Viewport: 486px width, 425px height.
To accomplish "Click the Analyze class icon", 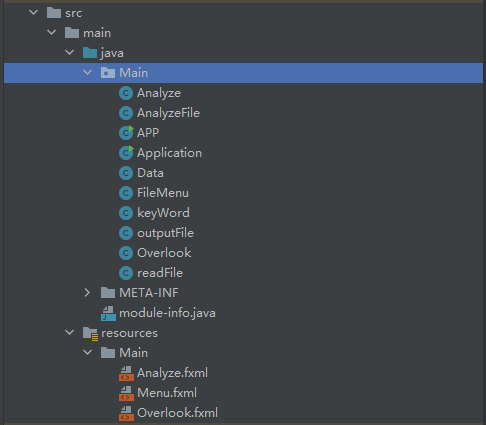I will [126, 93].
